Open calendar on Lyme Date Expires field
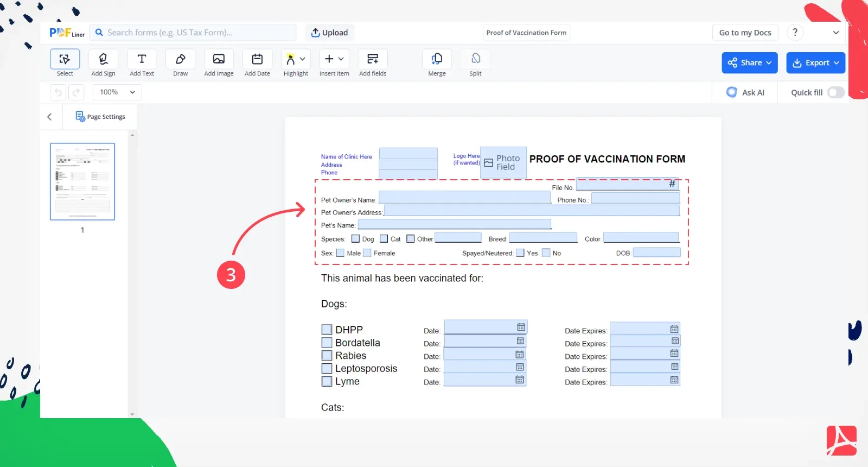868x467 pixels. tap(674, 380)
